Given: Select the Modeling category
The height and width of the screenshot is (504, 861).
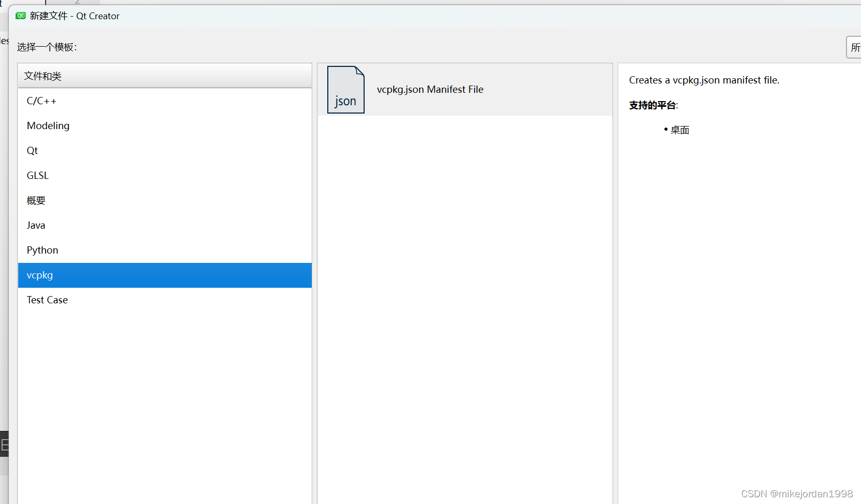Looking at the screenshot, I should click(165, 126).
